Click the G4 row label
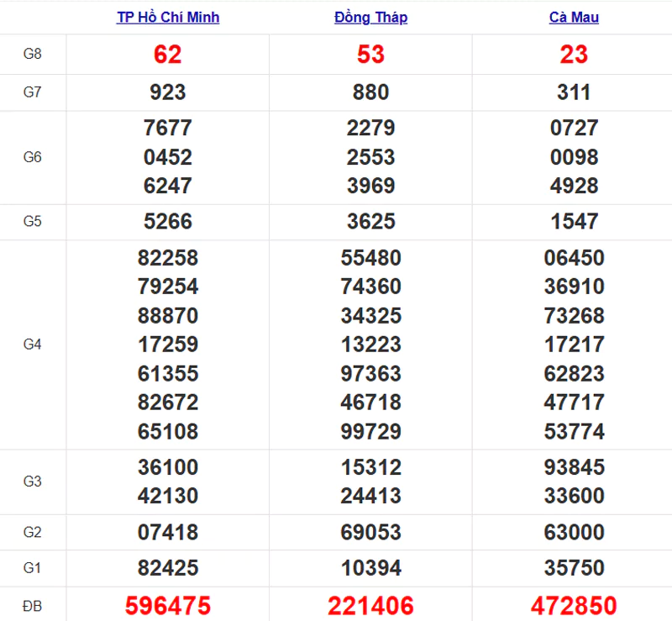This screenshot has height=621, width=672. coord(32,344)
